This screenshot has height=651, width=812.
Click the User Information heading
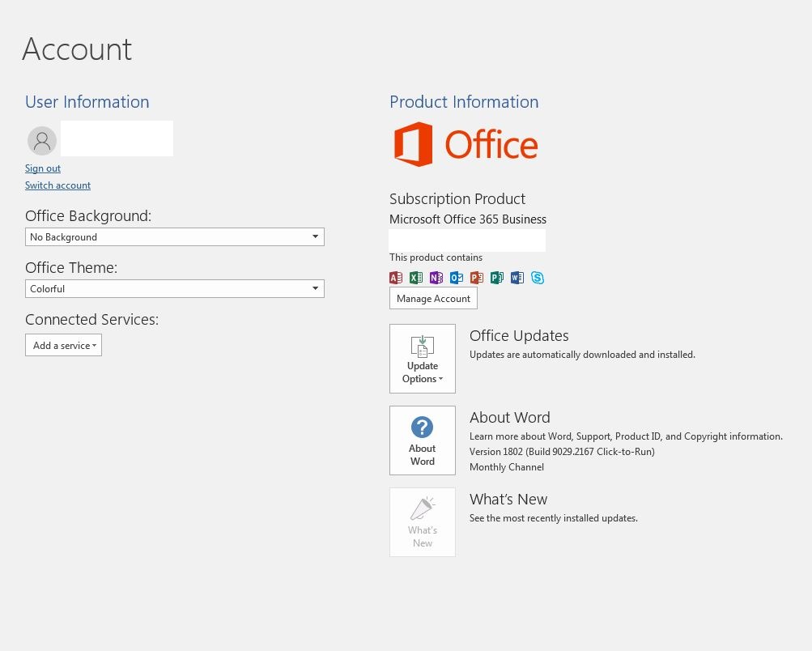87,102
